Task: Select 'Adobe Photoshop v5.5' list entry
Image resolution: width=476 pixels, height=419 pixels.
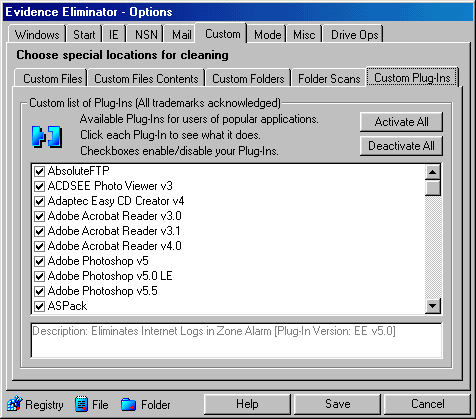Action: pyautogui.click(x=102, y=291)
